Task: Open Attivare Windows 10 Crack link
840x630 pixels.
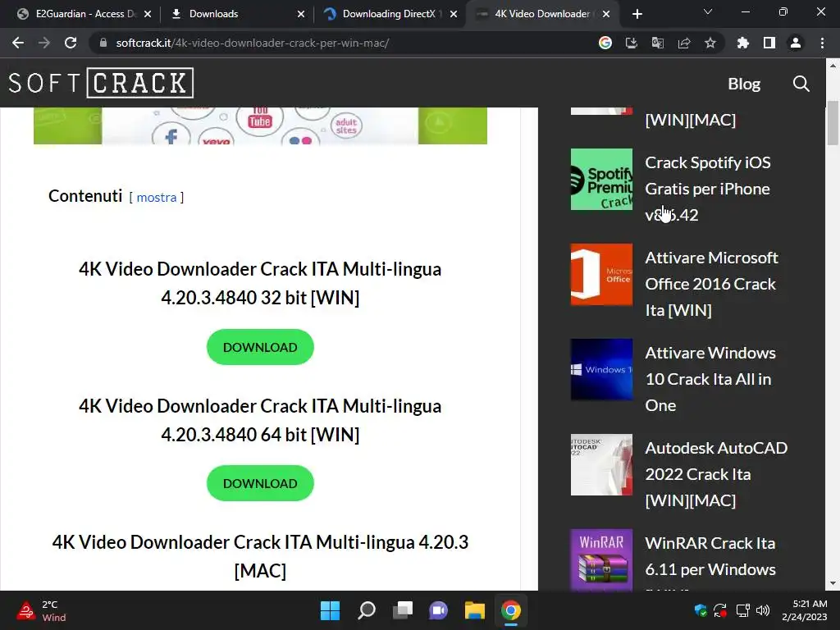Action: pos(710,379)
